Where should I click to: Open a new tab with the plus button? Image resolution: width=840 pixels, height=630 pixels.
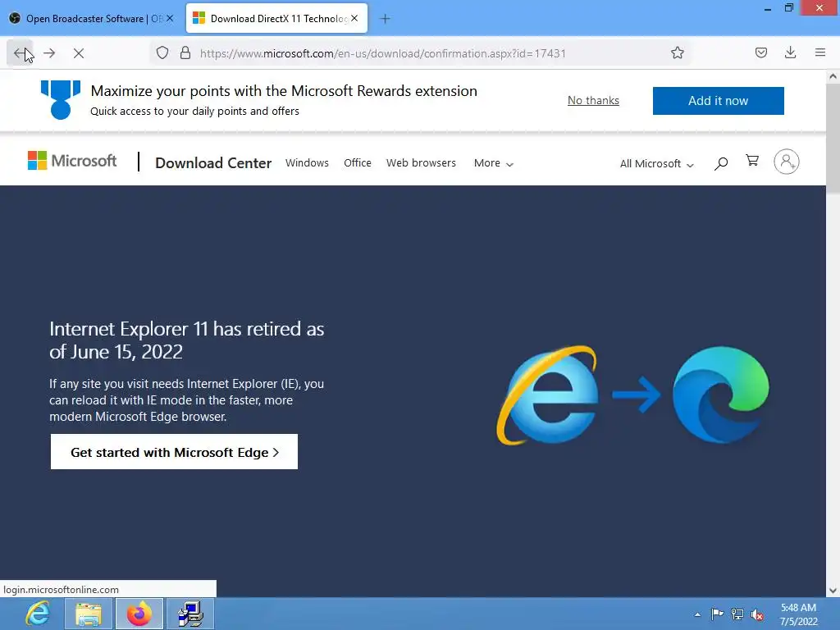click(385, 19)
